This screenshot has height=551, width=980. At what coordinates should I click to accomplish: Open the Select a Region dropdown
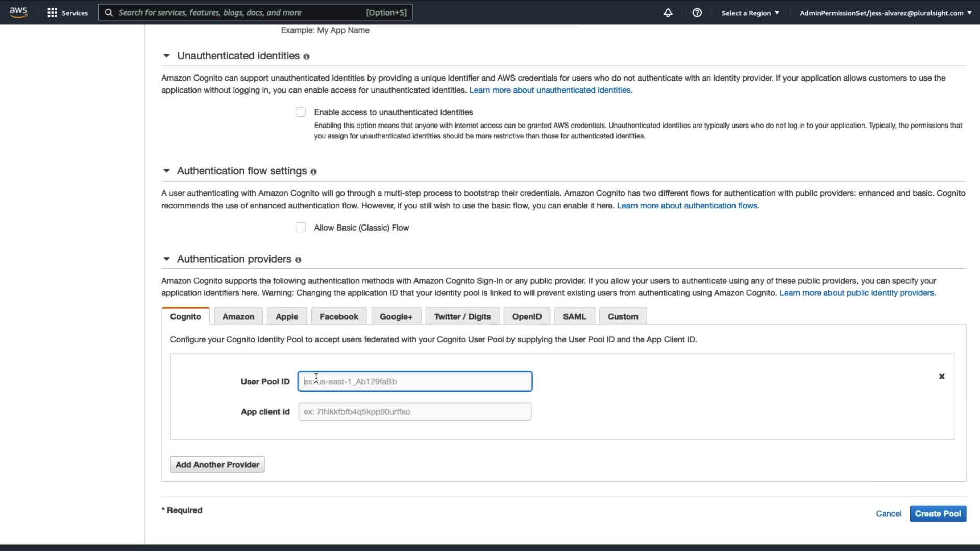pos(750,13)
